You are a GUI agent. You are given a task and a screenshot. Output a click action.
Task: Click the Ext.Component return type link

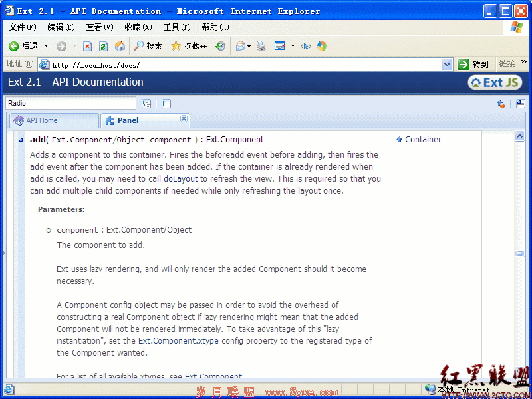point(235,140)
